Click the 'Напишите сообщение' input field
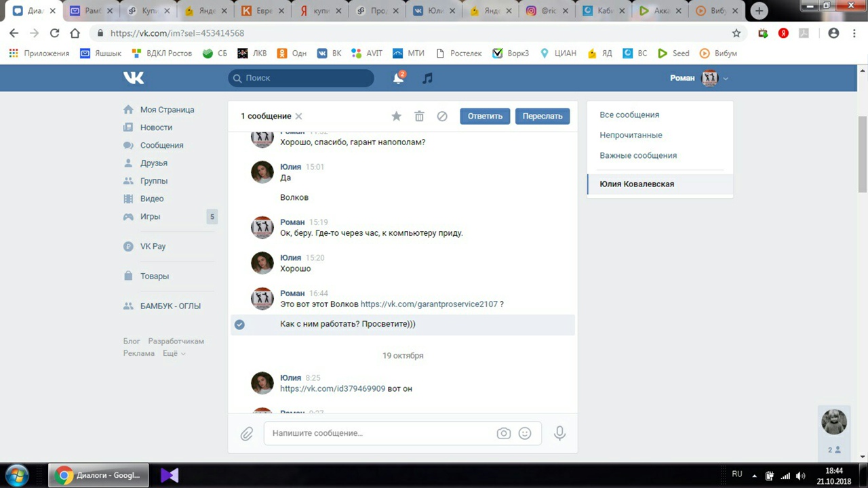The width and height of the screenshot is (868, 488). tap(380, 433)
